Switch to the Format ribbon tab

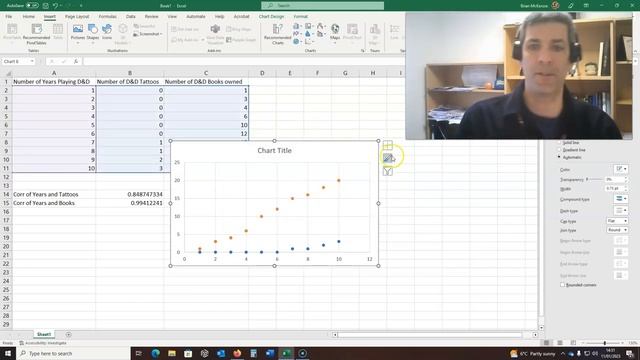(300, 17)
